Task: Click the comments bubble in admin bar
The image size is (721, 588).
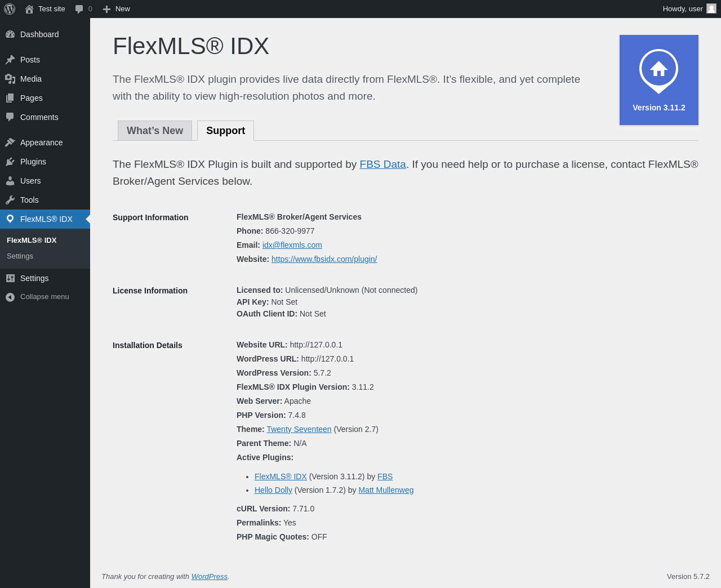Action: [83, 9]
